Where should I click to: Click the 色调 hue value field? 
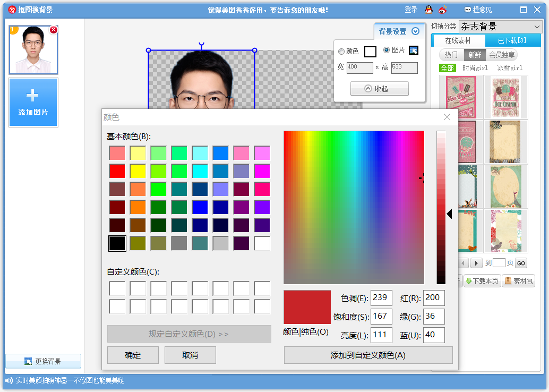(381, 298)
